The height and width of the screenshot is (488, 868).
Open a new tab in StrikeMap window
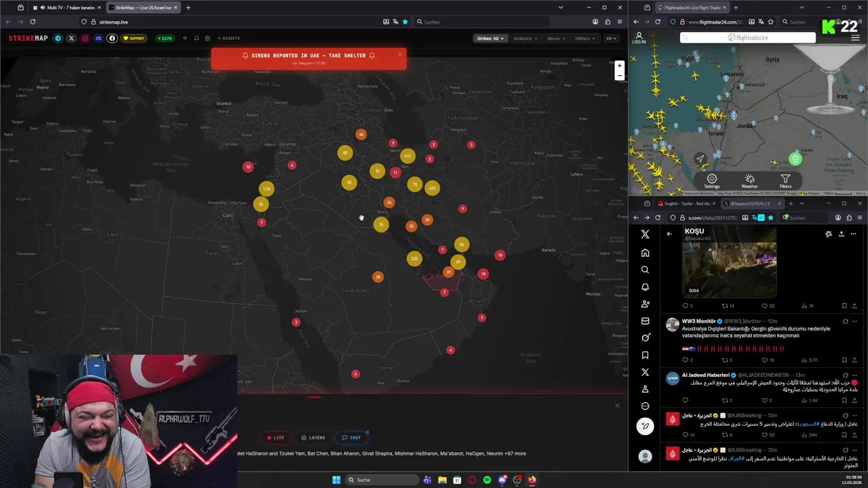[188, 7]
